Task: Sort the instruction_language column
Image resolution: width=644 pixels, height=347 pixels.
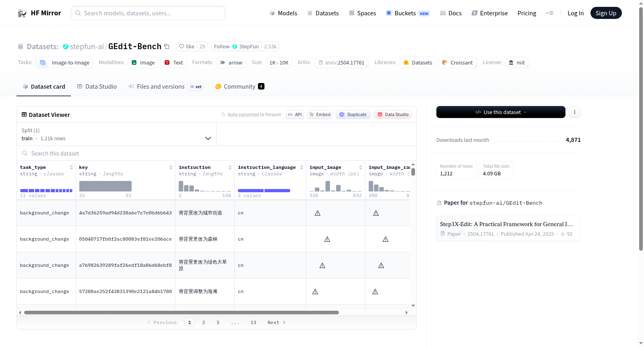Action: pyautogui.click(x=301, y=167)
